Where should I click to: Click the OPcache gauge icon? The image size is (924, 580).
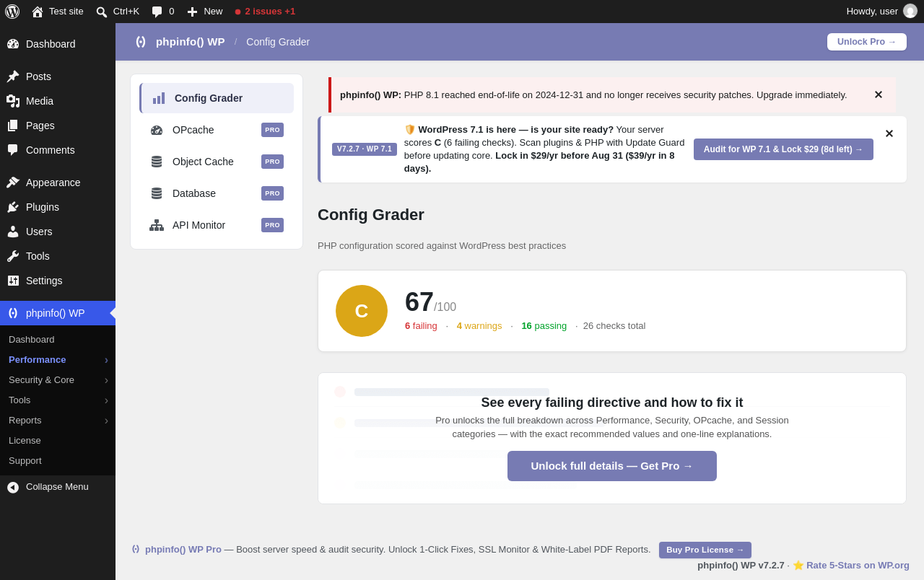click(157, 130)
